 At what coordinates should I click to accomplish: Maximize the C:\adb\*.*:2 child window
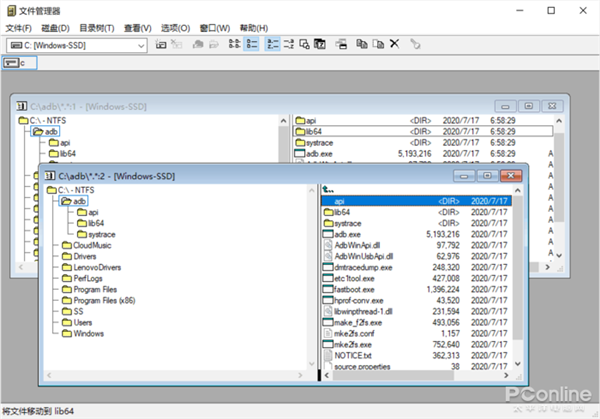(486, 176)
